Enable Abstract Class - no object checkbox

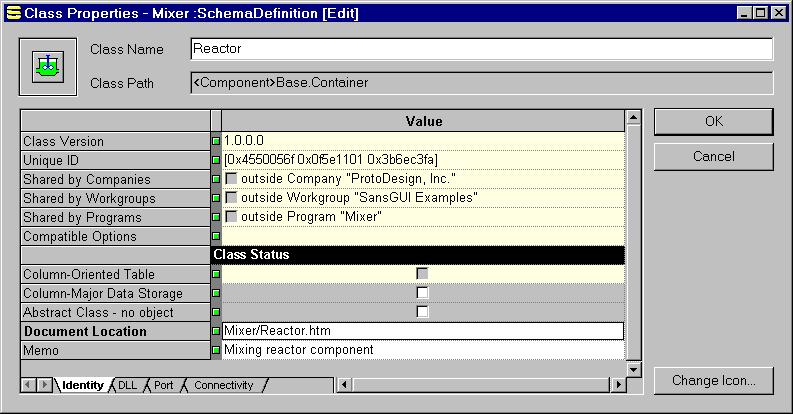click(x=422, y=312)
